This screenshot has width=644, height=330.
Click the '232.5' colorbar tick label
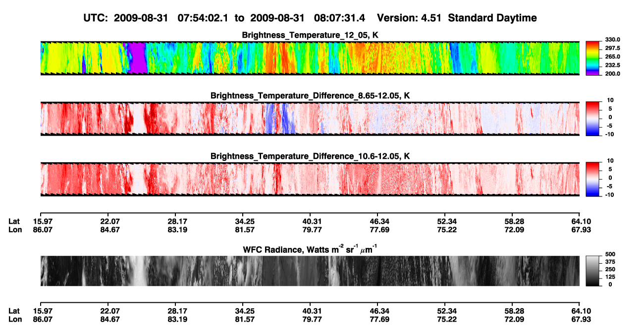[x=612, y=65]
